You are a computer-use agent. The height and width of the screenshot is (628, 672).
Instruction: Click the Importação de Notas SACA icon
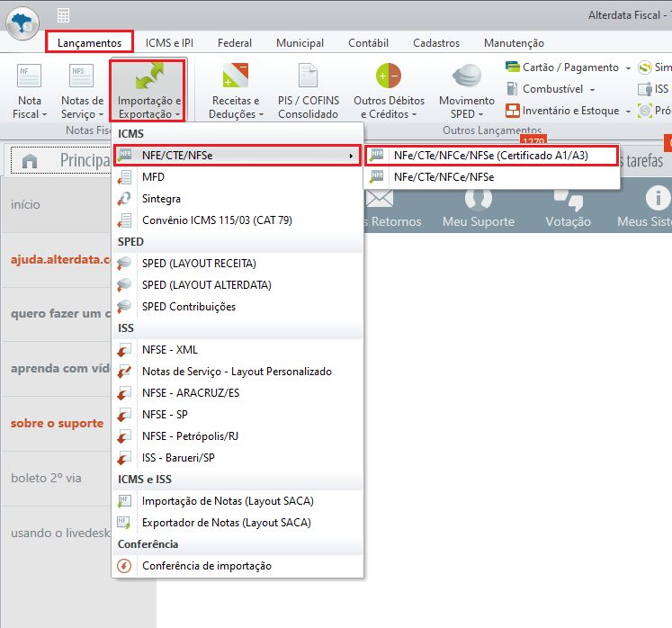click(124, 500)
